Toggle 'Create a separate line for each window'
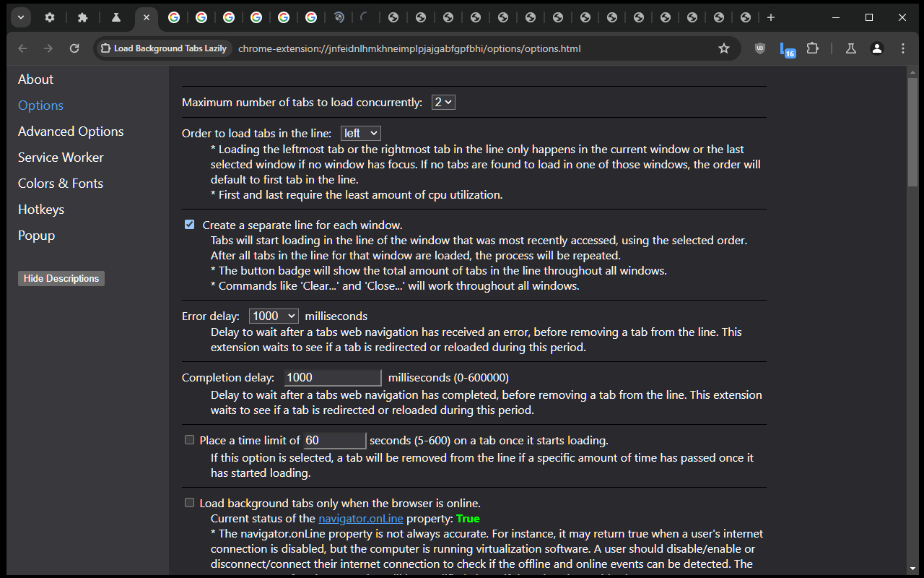924x578 pixels. (x=189, y=224)
